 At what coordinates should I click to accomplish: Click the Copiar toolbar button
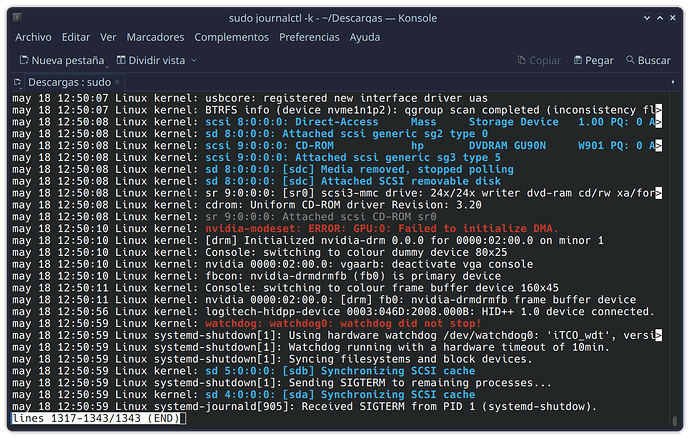pyautogui.click(x=540, y=60)
